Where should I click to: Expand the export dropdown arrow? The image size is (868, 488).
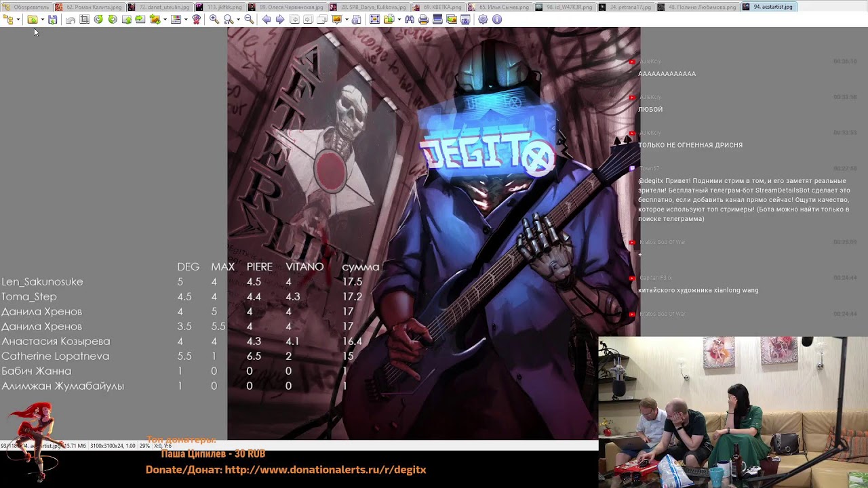pyautogui.click(x=399, y=20)
